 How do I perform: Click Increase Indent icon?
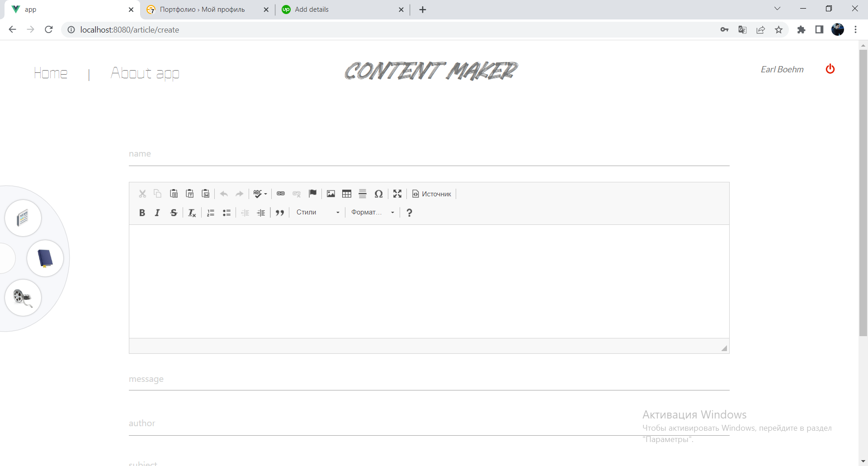(x=261, y=213)
